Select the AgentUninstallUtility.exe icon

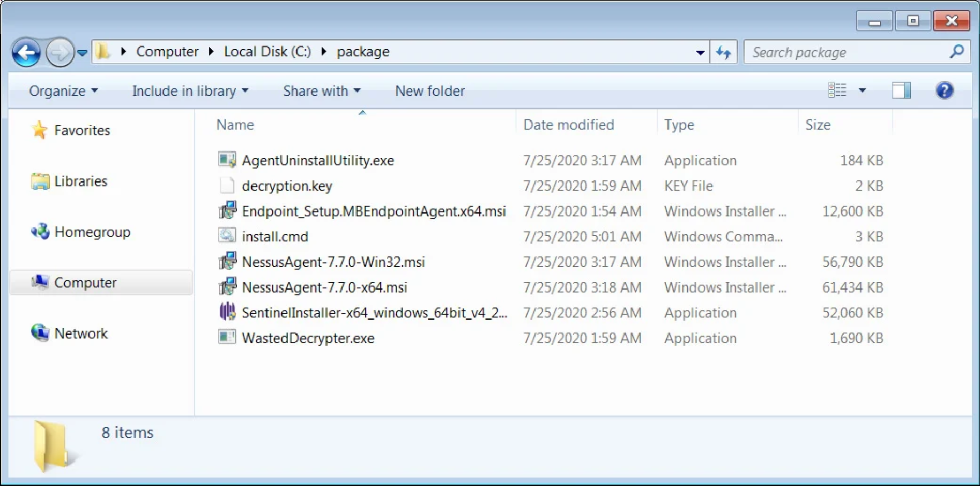pos(227,160)
